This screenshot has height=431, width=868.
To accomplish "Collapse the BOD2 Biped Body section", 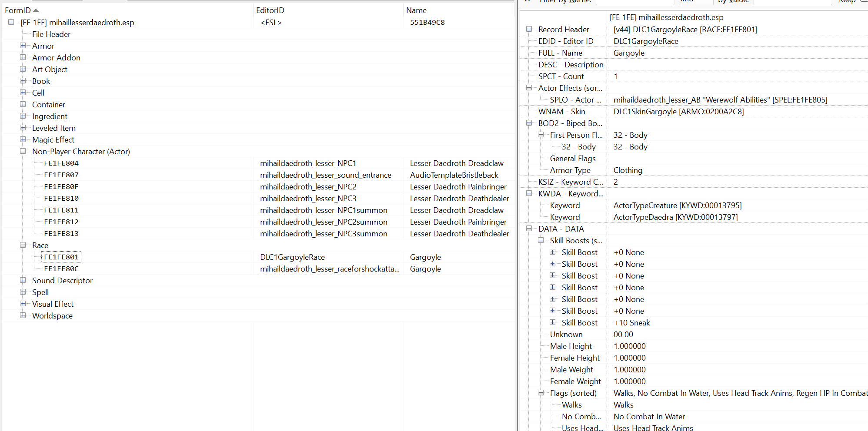I will (x=529, y=123).
